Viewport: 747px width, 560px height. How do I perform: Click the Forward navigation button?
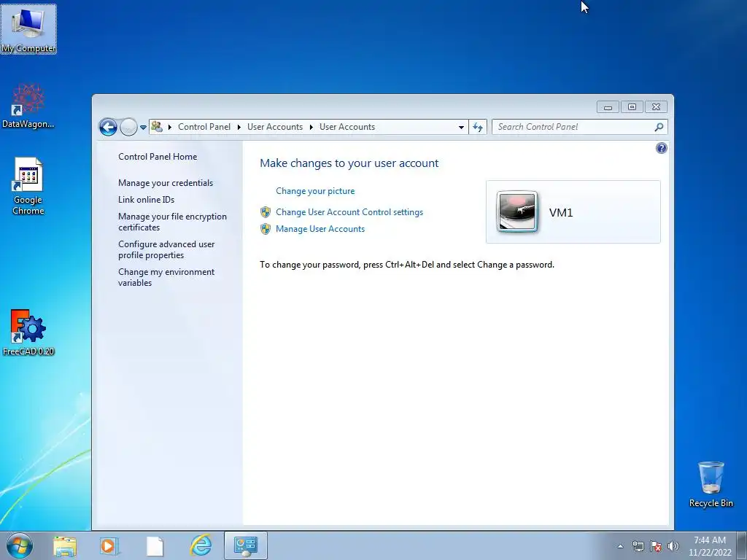128,127
